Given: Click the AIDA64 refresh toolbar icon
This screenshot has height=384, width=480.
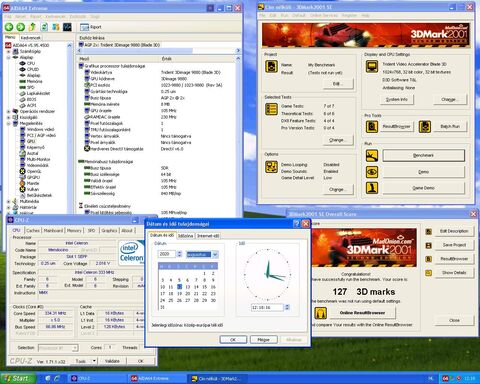Looking at the screenshot, I should click(44, 27).
